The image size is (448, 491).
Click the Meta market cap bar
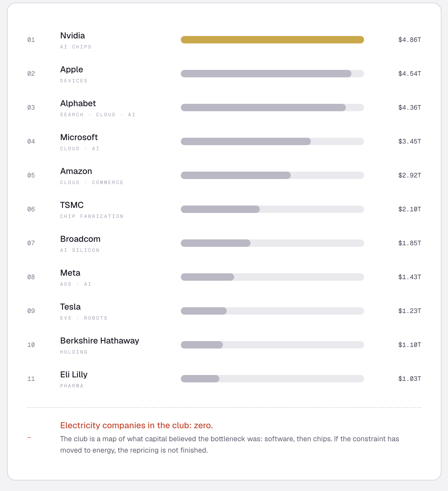point(272,277)
